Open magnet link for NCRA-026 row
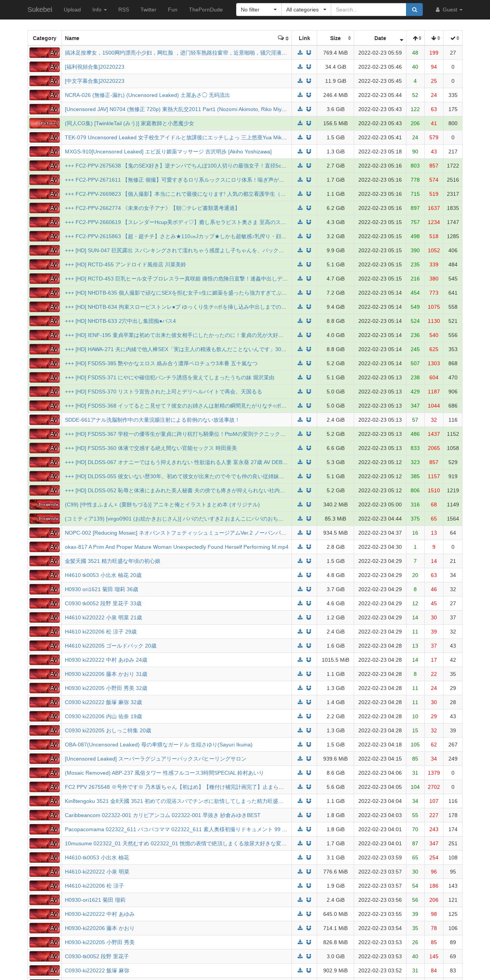 pos(309,95)
